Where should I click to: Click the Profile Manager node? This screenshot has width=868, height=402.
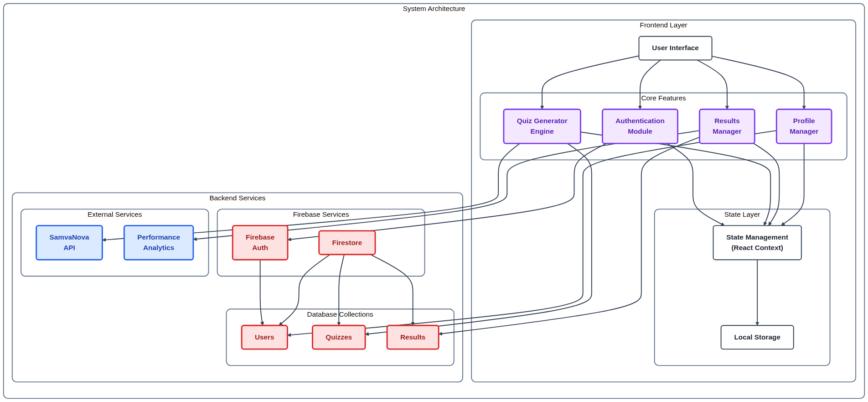tap(804, 126)
